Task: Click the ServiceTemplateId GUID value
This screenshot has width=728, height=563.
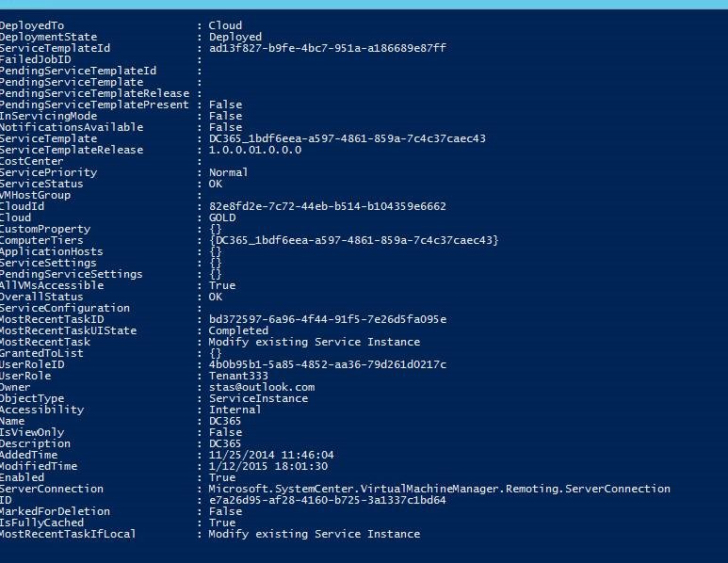Action: click(327, 48)
